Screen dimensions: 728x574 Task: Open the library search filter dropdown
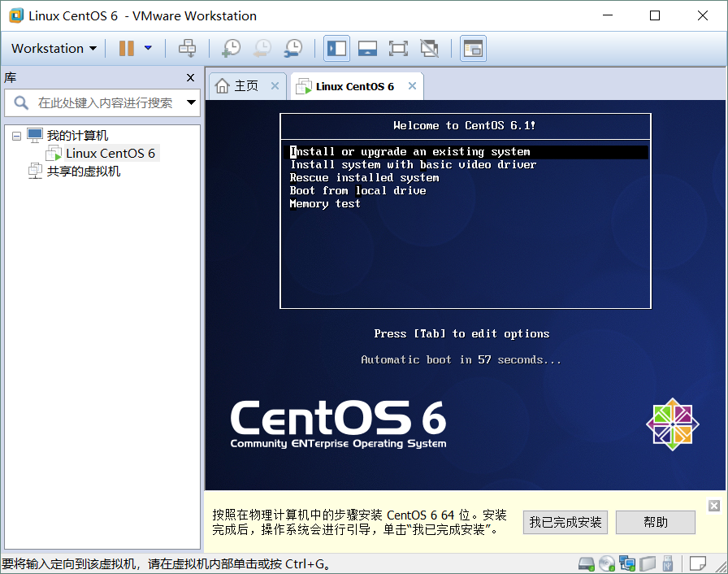point(191,102)
